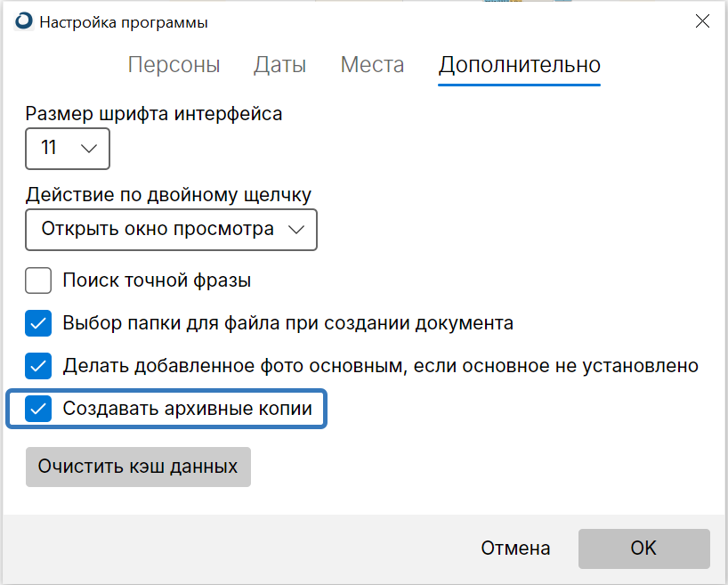This screenshot has width=728, height=585.
Task: Click the Настройка программы title bar text
Action: (x=124, y=22)
